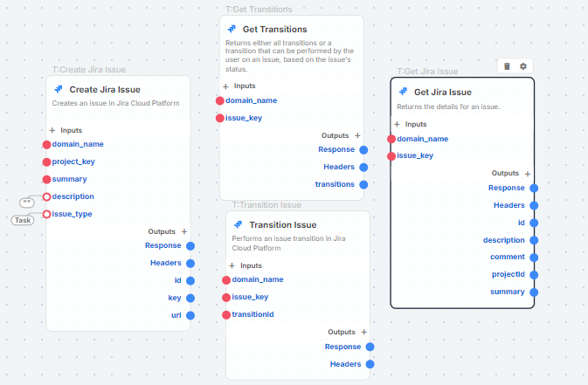Click 'Performs an issue transition' description text
The height and width of the screenshot is (385, 588).
pos(288,244)
